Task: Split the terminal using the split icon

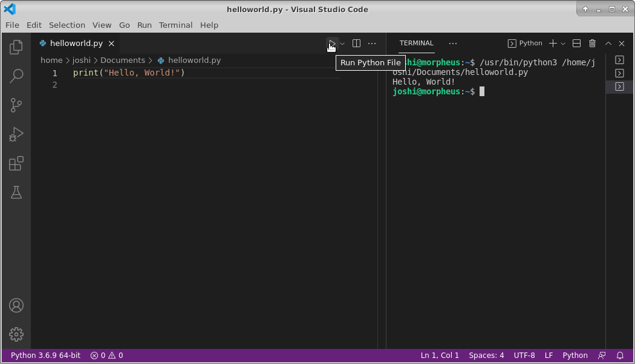Action: [x=576, y=43]
